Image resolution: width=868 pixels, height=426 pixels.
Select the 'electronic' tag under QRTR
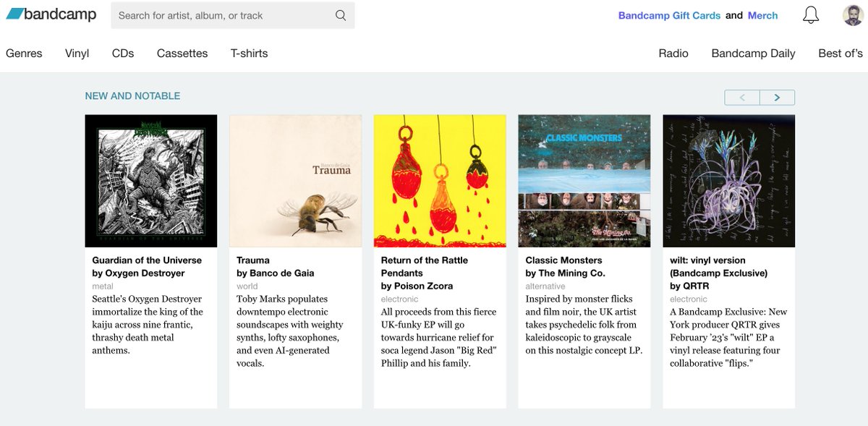(689, 299)
